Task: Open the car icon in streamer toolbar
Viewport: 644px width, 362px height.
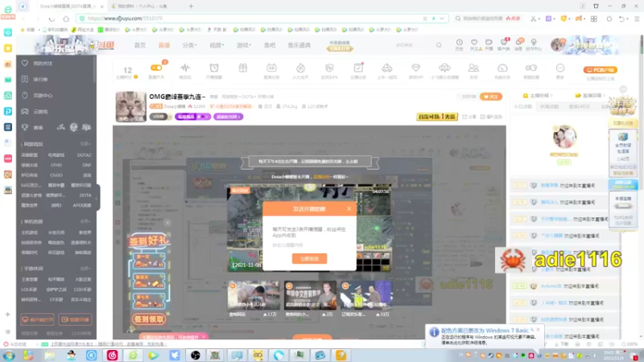Action: pos(387,68)
